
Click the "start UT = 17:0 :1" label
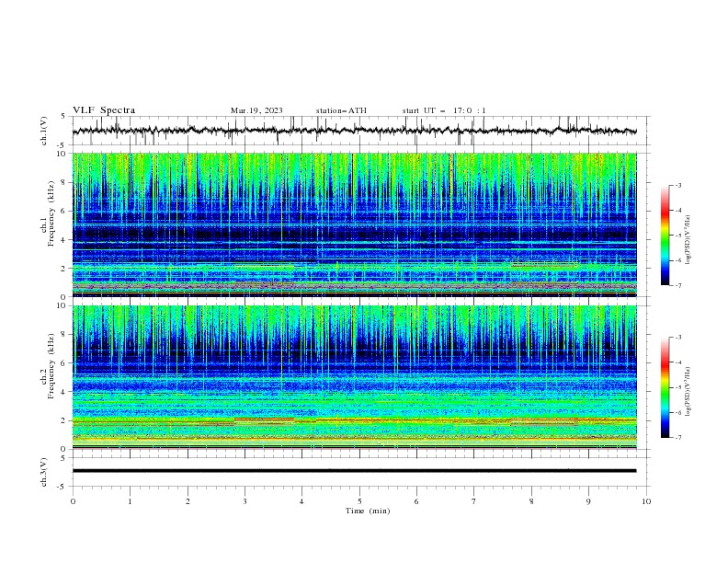(444, 110)
